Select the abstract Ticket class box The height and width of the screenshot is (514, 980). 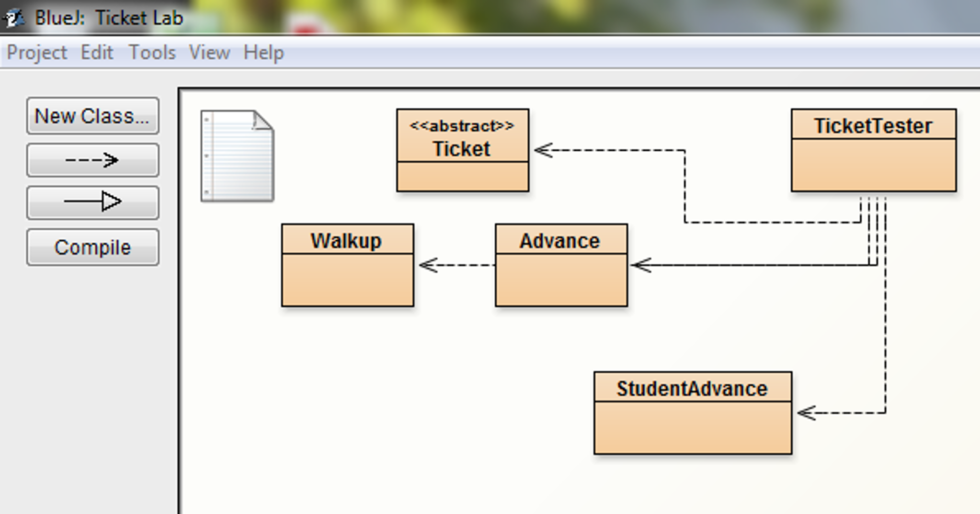pos(462,148)
